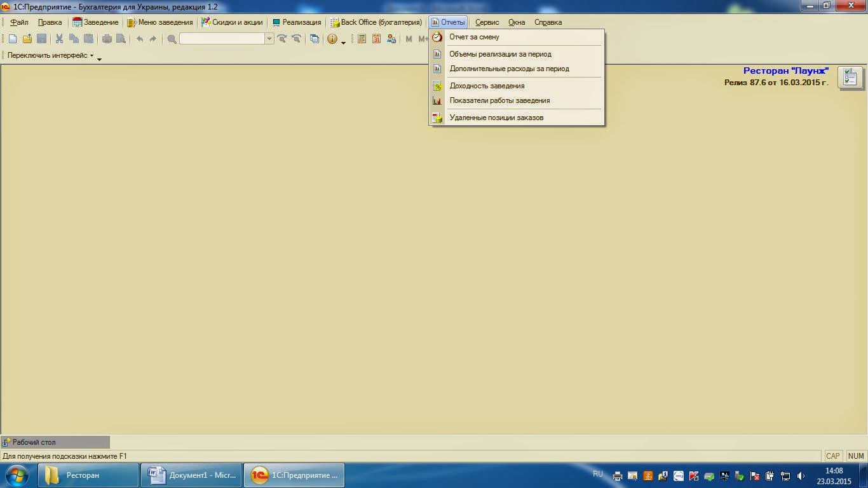Click the Find previous binoculars icon
This screenshot has height=488, width=868.
[x=296, y=39]
